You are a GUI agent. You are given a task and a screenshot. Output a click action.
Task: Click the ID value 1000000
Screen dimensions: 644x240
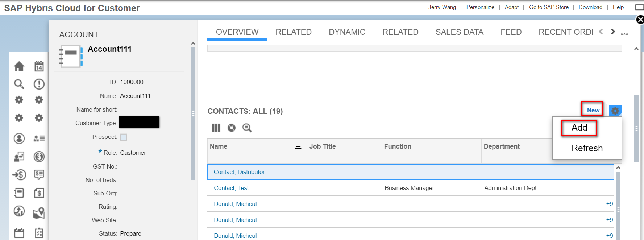(132, 82)
